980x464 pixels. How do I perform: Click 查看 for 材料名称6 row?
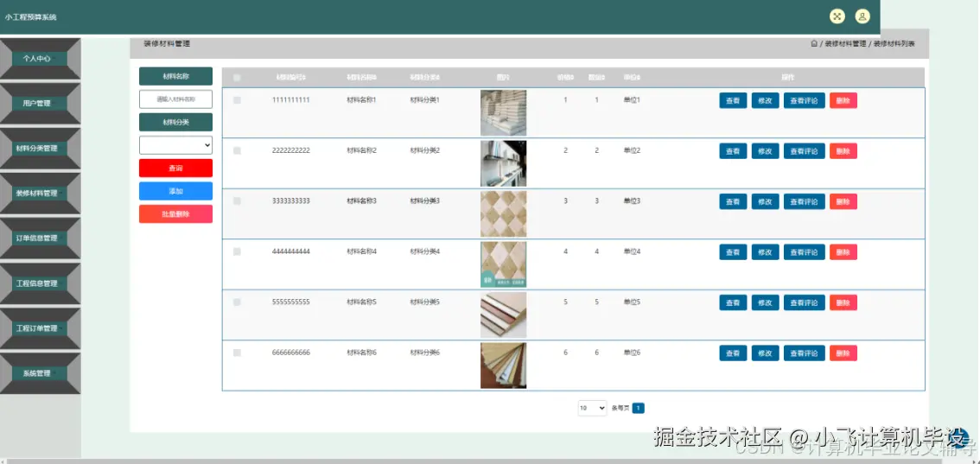(x=733, y=353)
